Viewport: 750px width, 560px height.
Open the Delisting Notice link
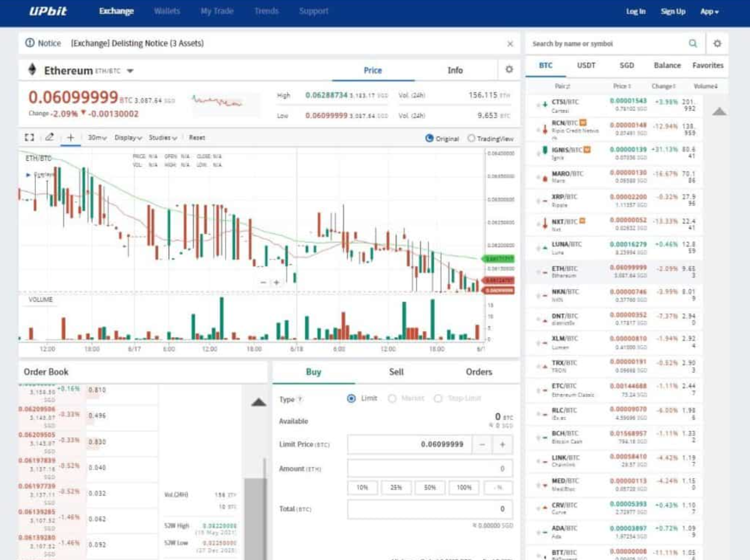coord(137,43)
